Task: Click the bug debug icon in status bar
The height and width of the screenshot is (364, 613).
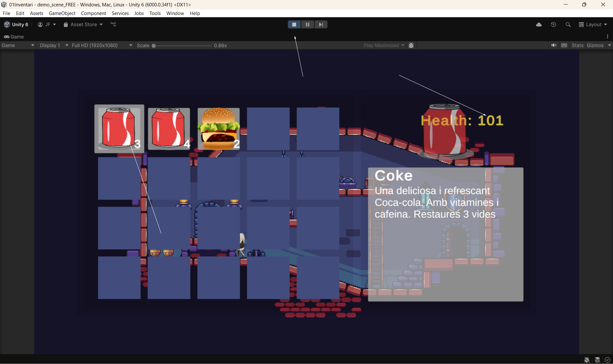Action: (x=586, y=360)
